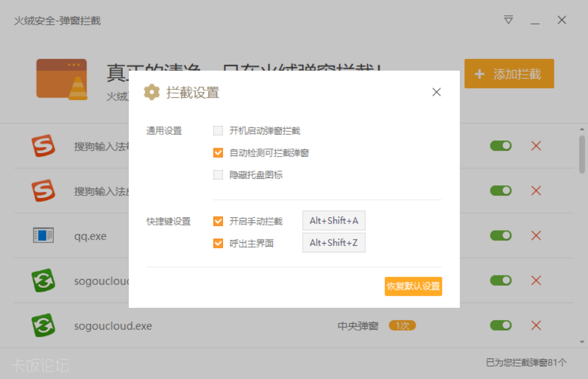Toggle the switch on the second 搜狗输入法 row
588x379 pixels.
pyautogui.click(x=500, y=191)
